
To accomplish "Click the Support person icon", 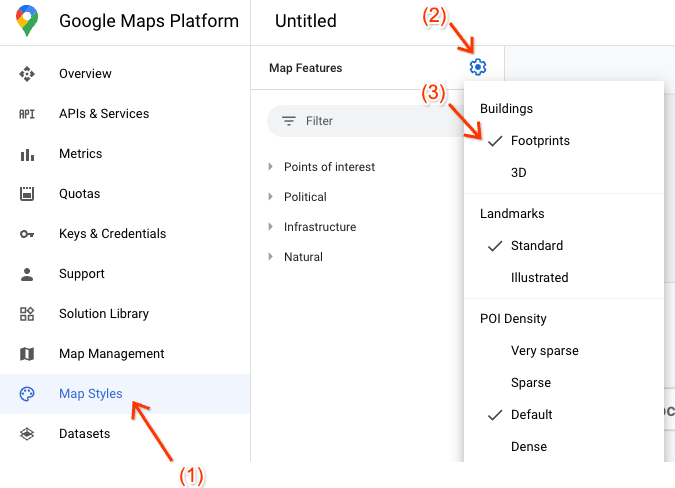I will coord(27,274).
